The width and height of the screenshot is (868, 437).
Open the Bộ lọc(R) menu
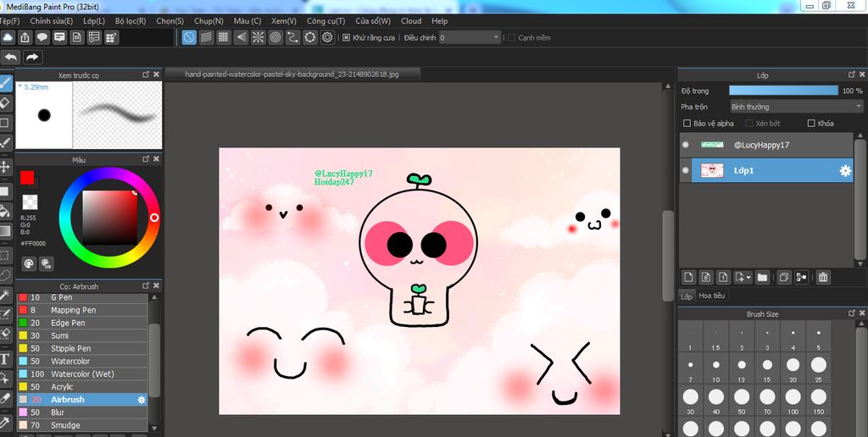click(131, 20)
